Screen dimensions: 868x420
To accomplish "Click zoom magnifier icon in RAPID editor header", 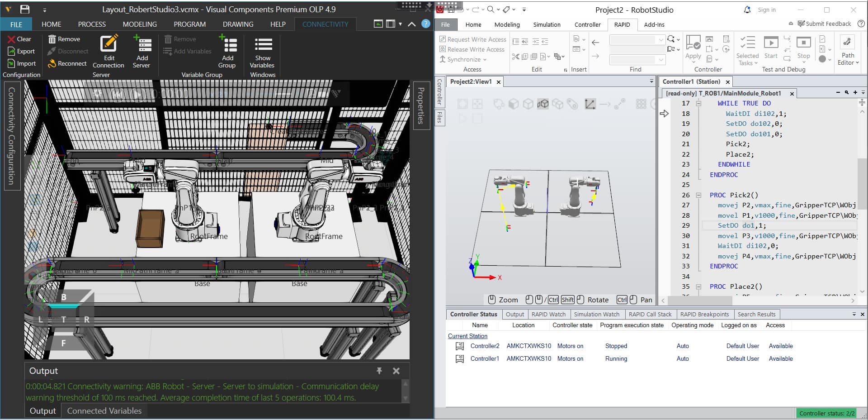I will 847,92.
